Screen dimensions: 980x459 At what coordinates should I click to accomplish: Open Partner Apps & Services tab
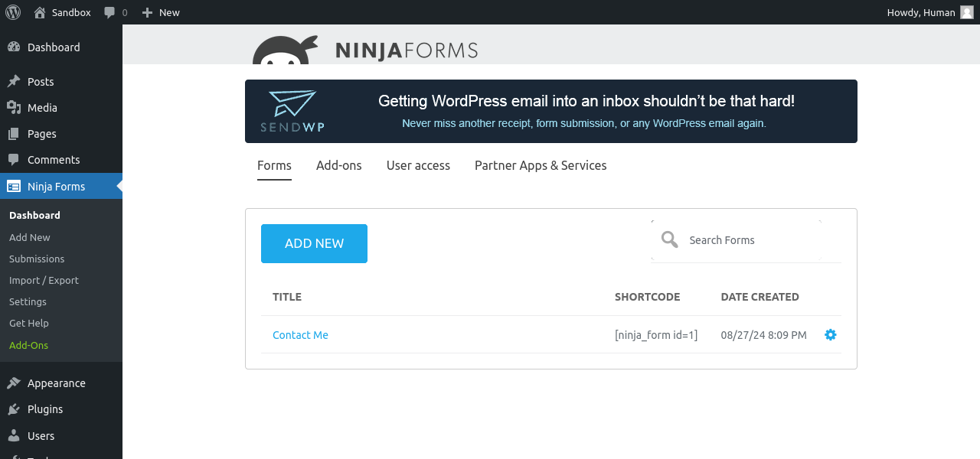tap(541, 165)
